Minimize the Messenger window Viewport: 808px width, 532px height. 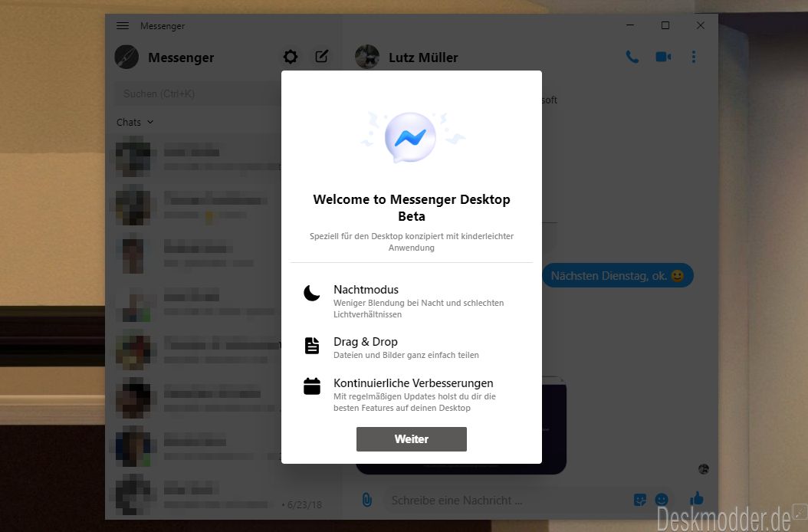tap(629, 25)
